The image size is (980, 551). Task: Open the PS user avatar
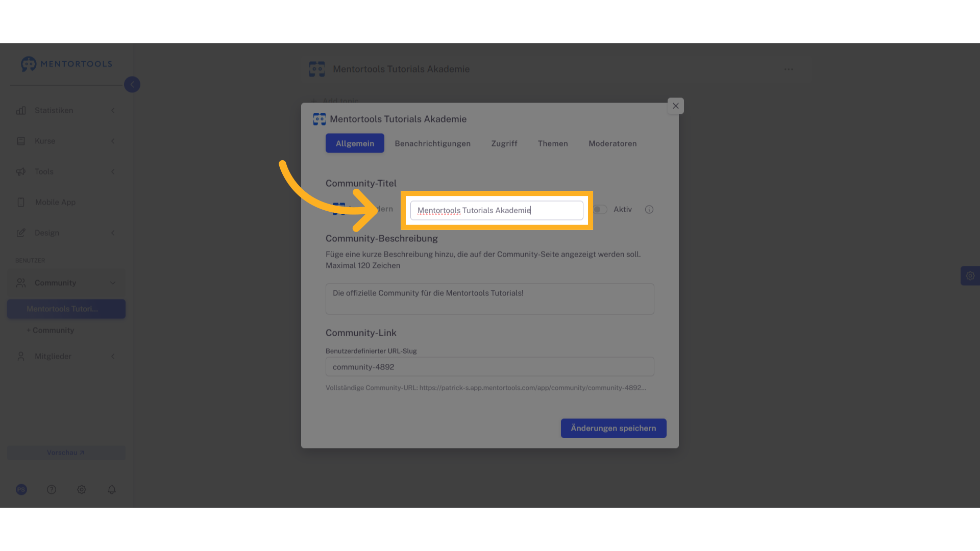21,490
